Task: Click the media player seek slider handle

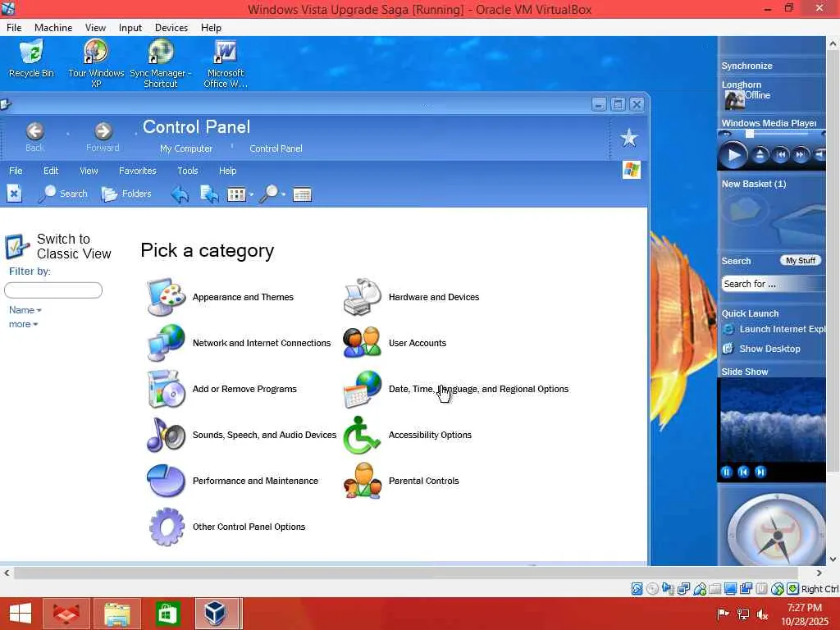Action: point(750,134)
